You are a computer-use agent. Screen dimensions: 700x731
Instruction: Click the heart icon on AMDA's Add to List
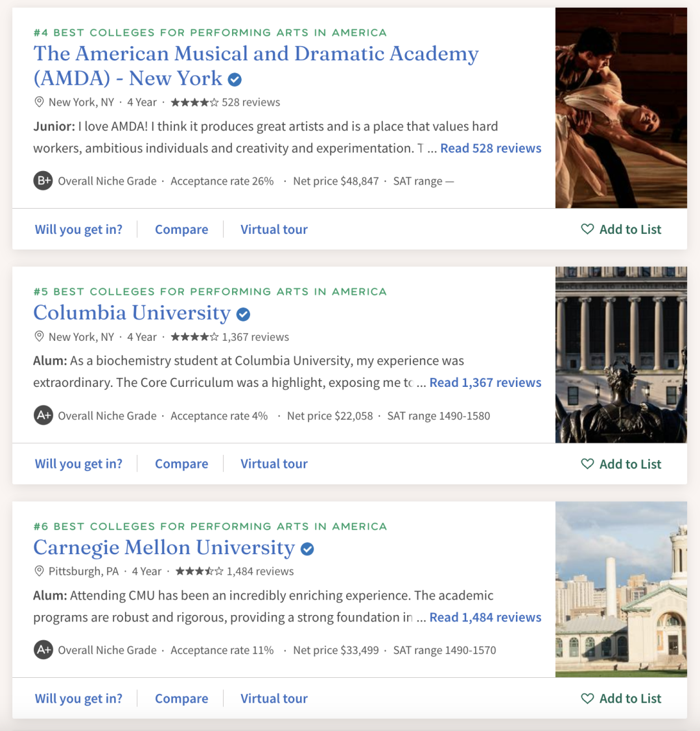pos(587,229)
